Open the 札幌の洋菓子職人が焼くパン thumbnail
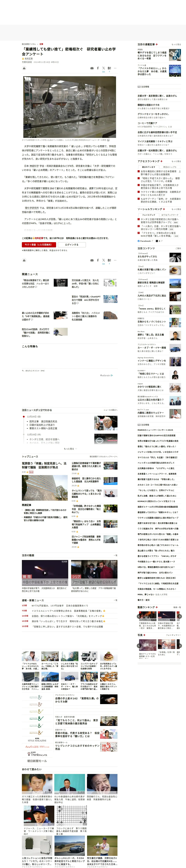 (175, 271)
